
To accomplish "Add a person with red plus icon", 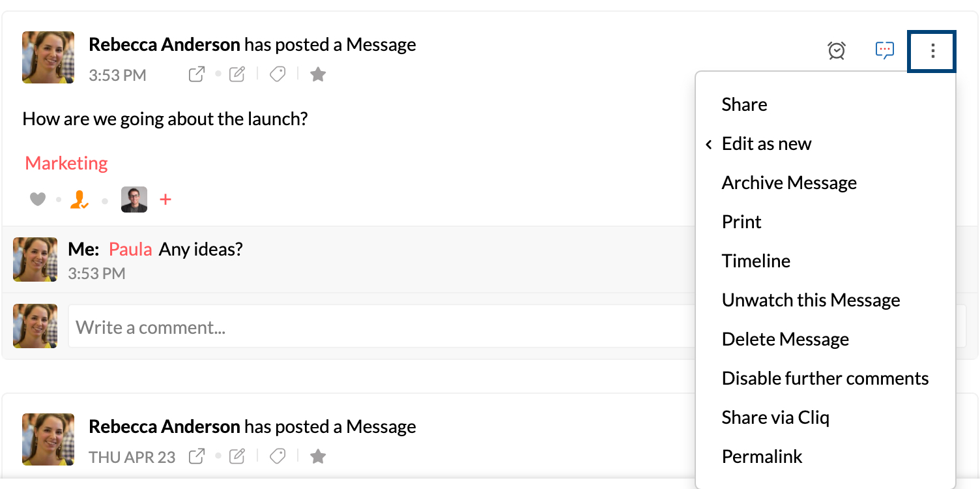I will tap(166, 200).
